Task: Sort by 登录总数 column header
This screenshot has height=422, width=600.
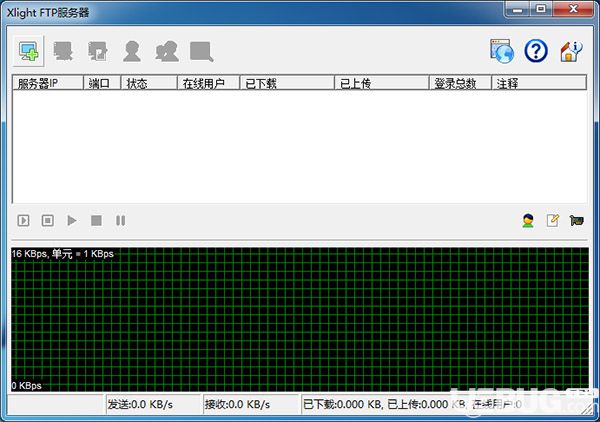Action: tap(460, 83)
